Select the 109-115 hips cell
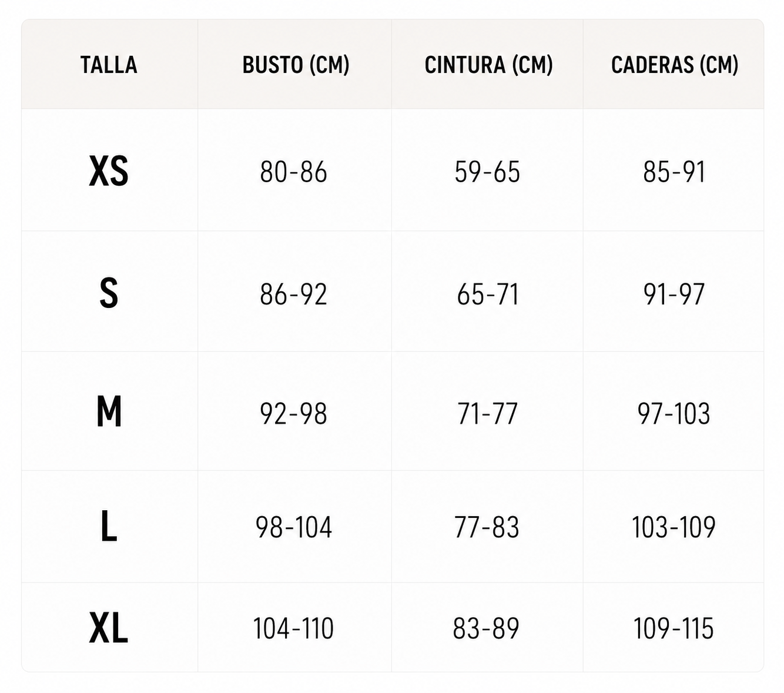 674,628
